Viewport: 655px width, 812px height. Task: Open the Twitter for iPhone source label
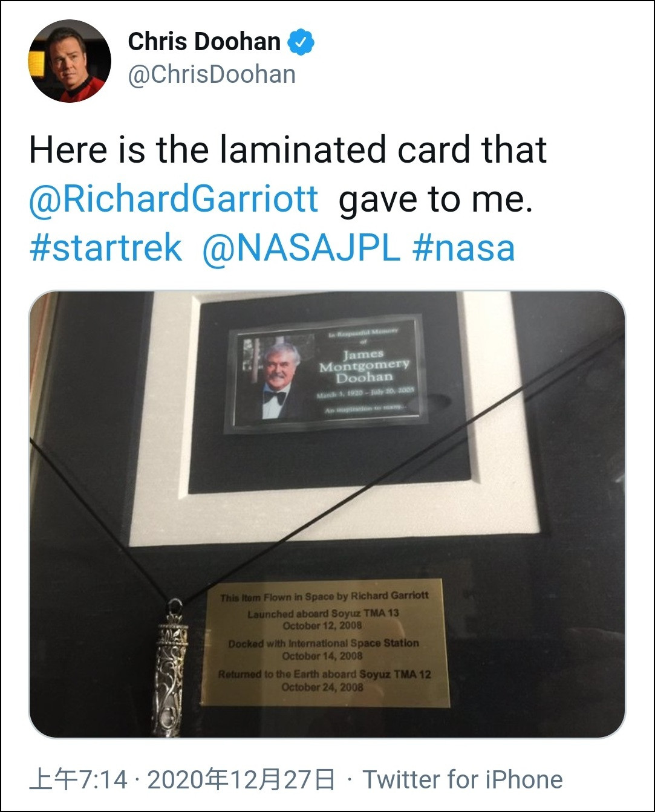click(x=463, y=779)
